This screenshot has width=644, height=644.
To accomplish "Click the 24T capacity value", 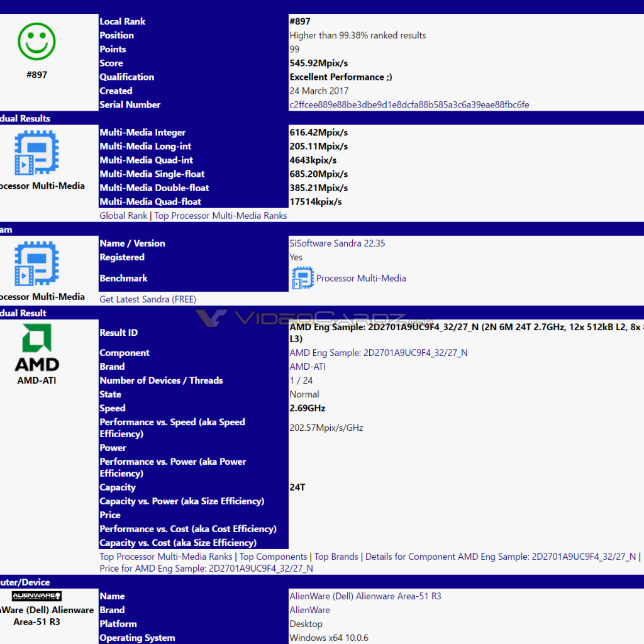I will (297, 487).
